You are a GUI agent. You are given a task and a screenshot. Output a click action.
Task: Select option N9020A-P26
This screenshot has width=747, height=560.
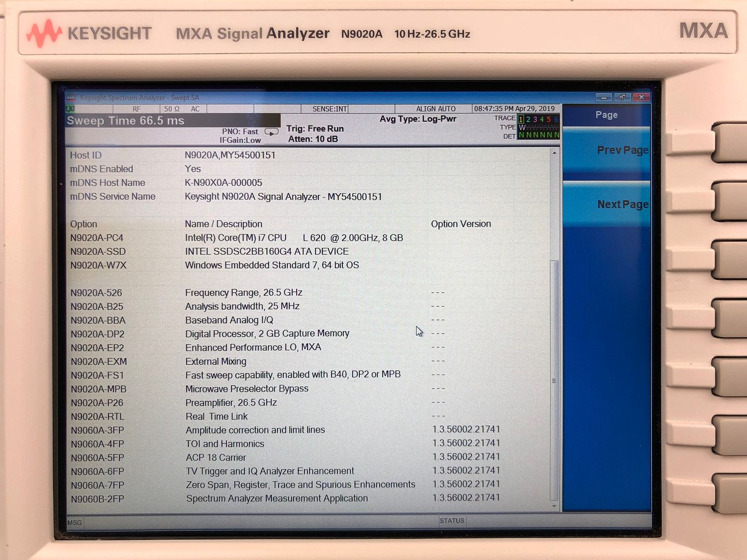(x=97, y=403)
